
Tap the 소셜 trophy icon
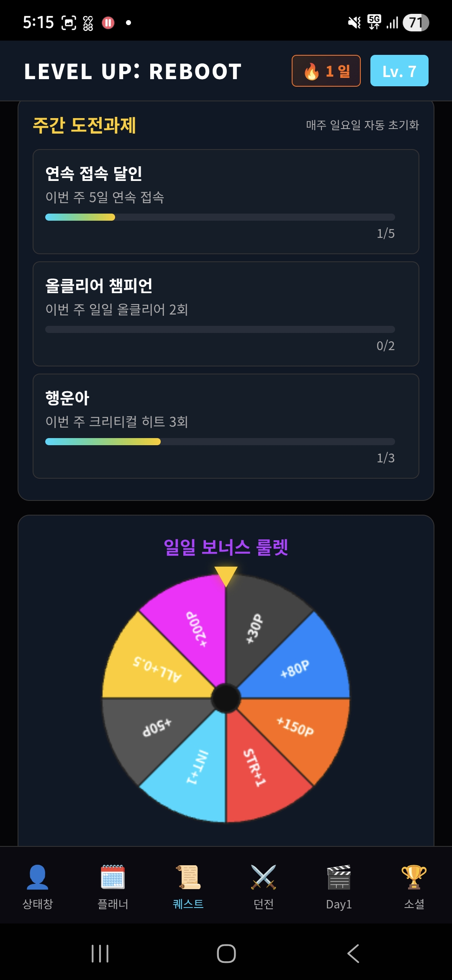coord(413,876)
